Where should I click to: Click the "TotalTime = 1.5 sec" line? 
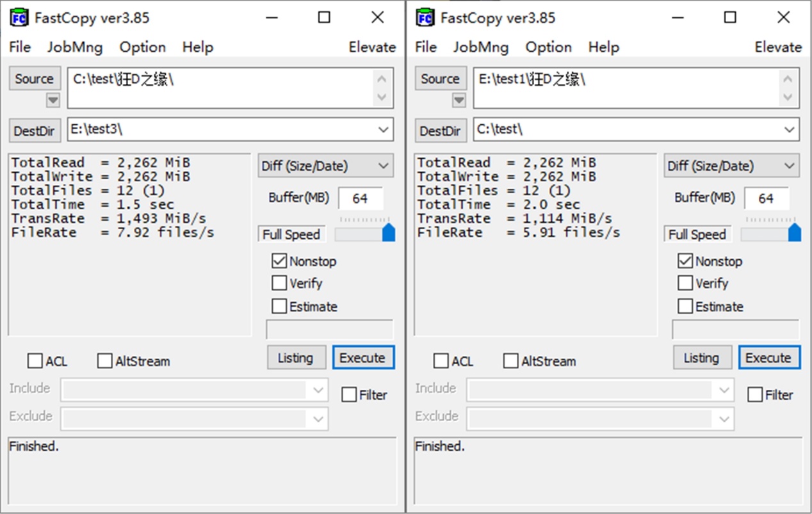92,205
